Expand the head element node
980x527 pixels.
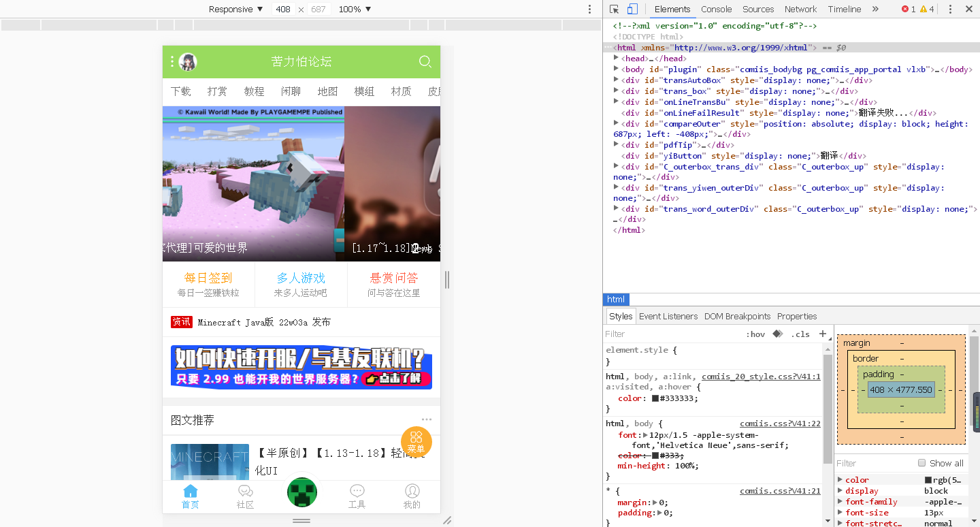coord(617,58)
